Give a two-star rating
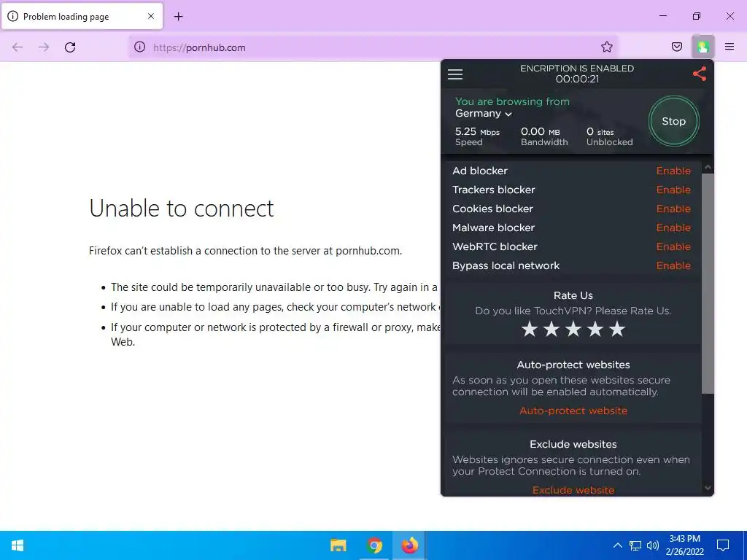 (x=551, y=329)
